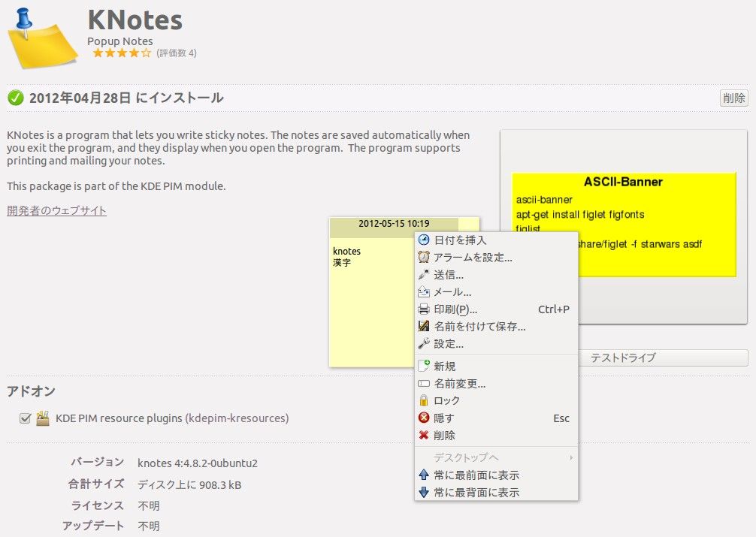Viewport: 756px width, 537px height.
Task: Click the red circle icon beside 隠す
Action: [x=424, y=418]
